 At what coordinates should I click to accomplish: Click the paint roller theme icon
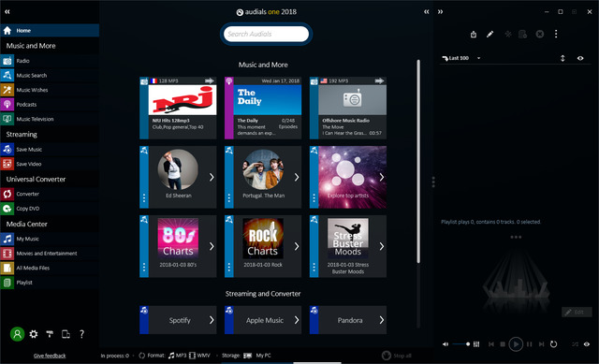pos(50,334)
